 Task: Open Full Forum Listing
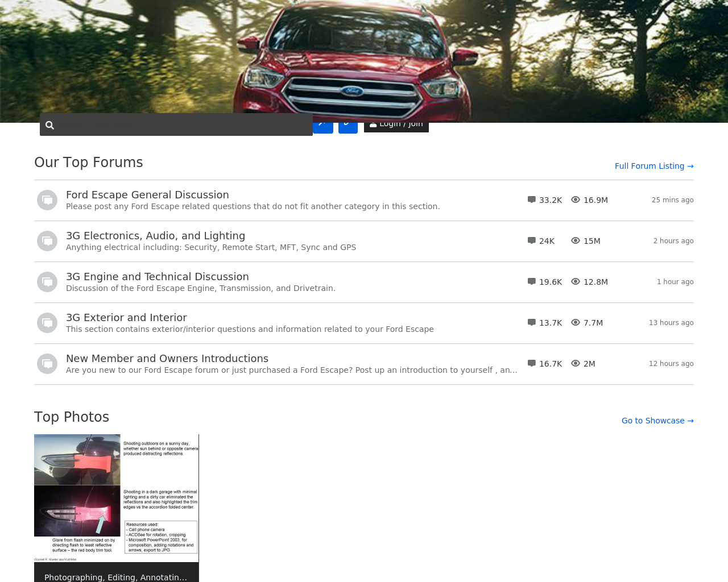[654, 165]
